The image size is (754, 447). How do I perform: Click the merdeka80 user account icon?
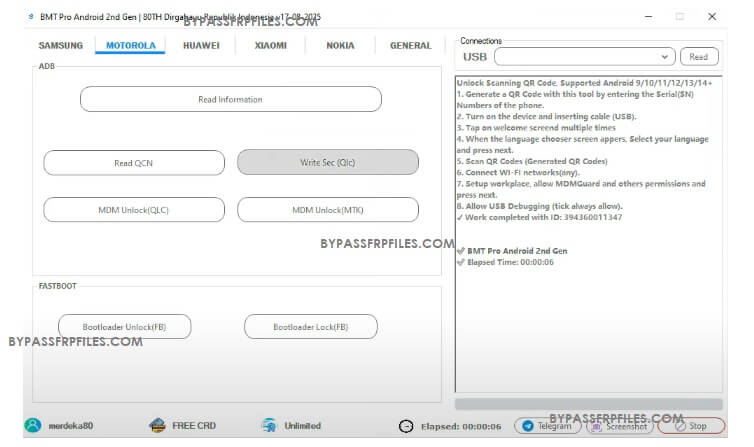click(33, 425)
